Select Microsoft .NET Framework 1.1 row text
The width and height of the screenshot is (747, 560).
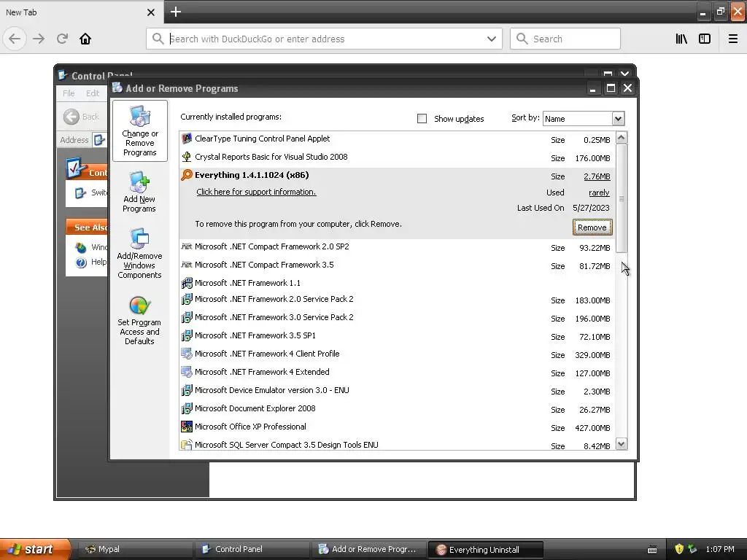point(248,283)
